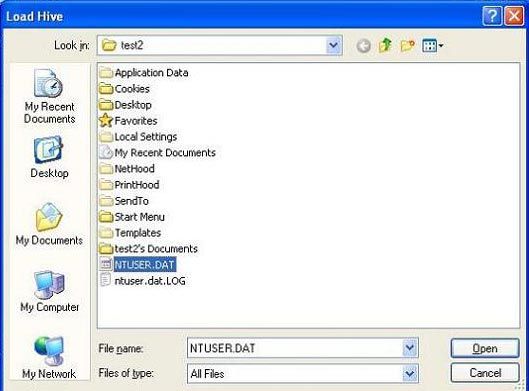529x391 pixels.
Task: Click the SendTo folder name
Action: pos(132,201)
